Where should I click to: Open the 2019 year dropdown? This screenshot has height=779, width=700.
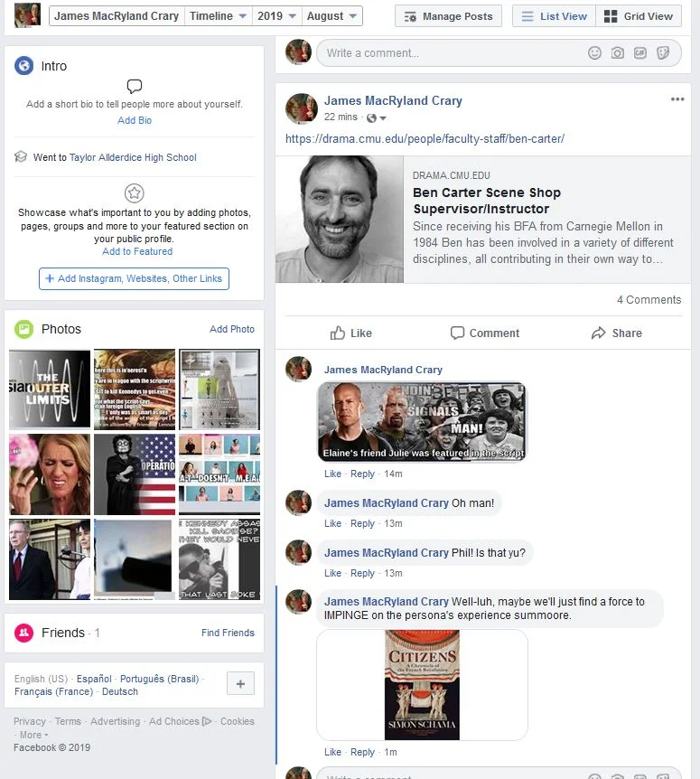coord(276,16)
